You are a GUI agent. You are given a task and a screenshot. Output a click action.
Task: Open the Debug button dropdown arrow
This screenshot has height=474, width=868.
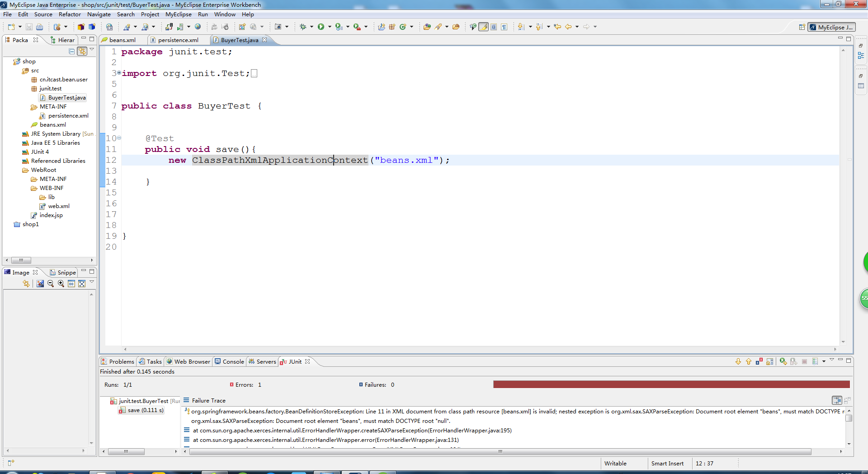point(311,27)
